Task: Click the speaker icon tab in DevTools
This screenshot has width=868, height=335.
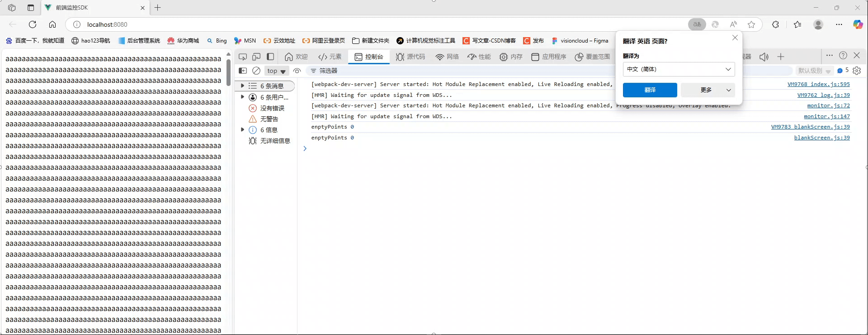Action: 764,57
